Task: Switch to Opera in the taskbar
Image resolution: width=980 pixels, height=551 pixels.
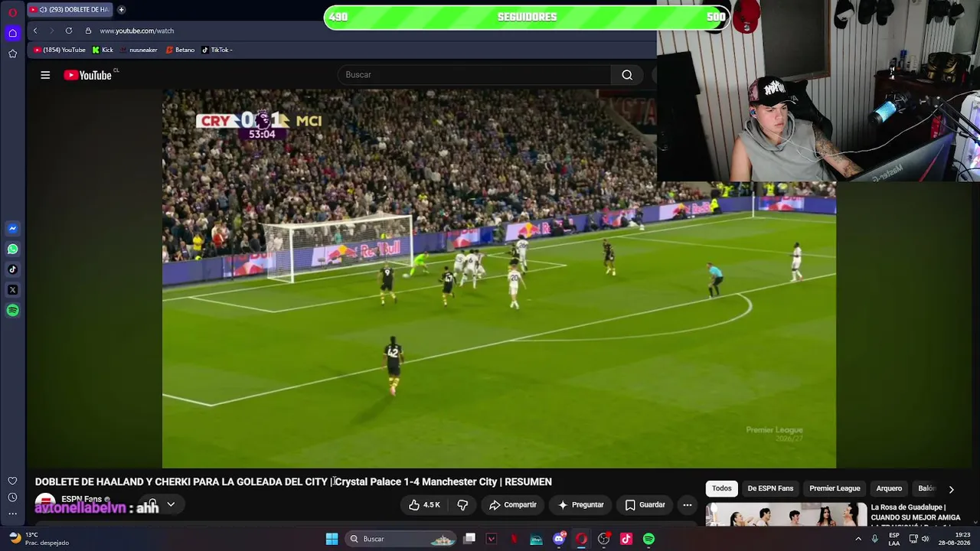Action: click(581, 539)
